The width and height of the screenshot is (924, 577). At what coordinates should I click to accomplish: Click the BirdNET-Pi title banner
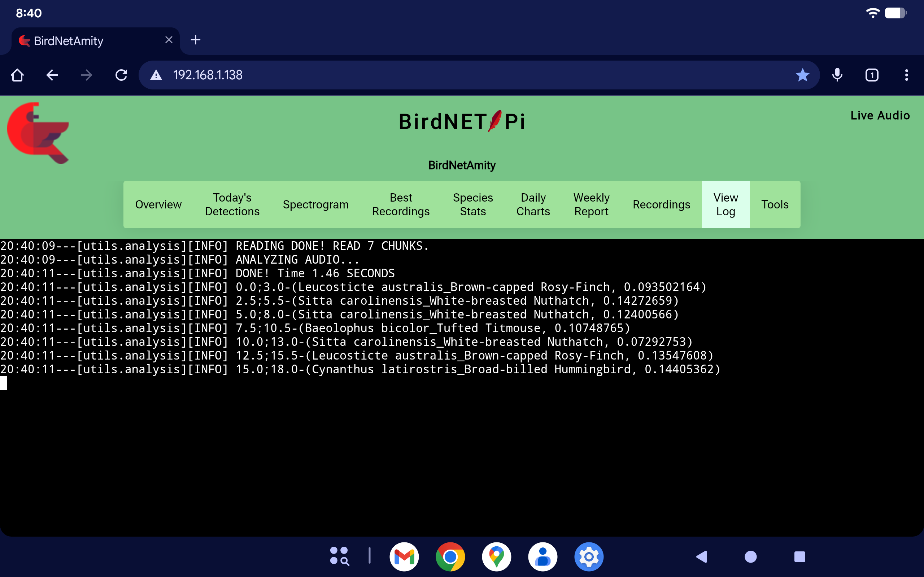(x=462, y=122)
